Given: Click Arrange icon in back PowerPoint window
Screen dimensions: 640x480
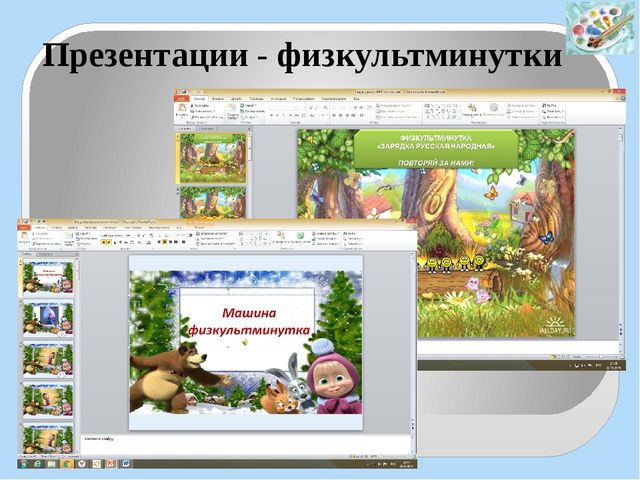Looking at the screenshot, I should [x=472, y=109].
